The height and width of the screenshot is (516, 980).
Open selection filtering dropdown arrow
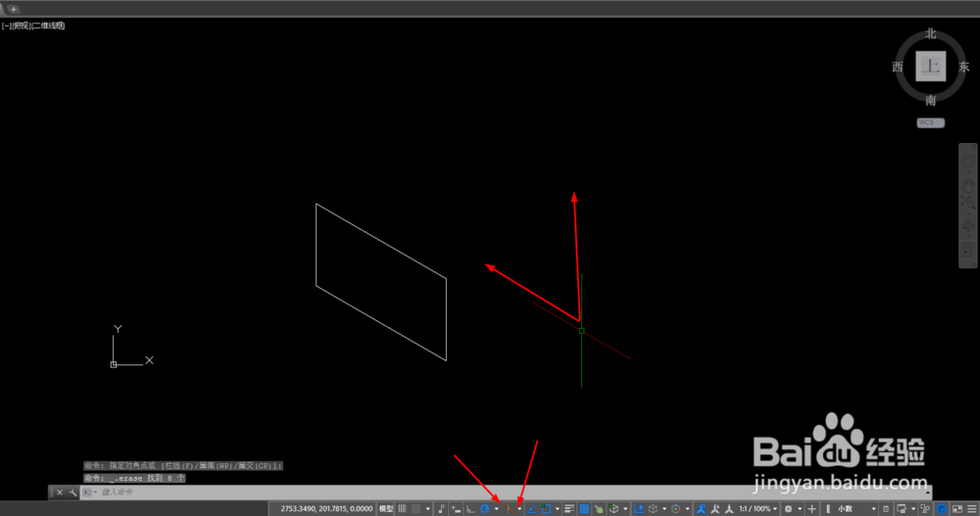point(664,508)
